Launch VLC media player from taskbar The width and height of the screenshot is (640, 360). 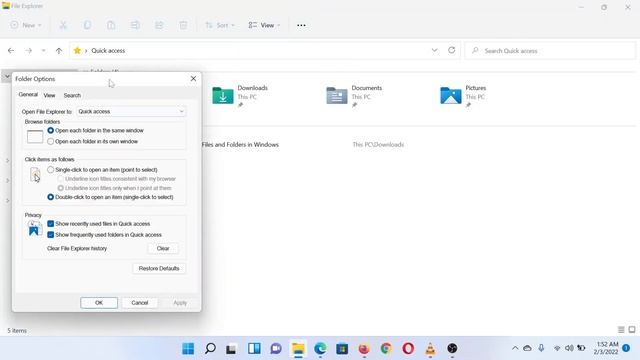(430, 349)
